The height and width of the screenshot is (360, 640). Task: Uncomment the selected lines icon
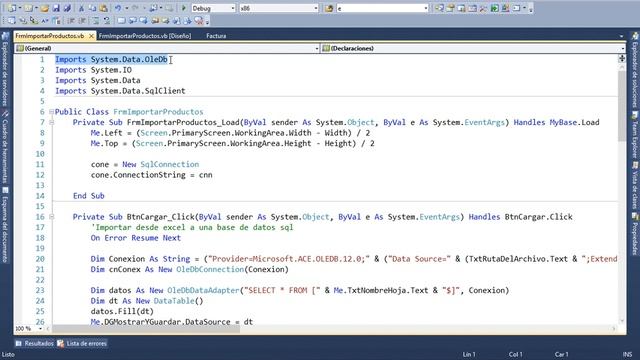point(107,20)
